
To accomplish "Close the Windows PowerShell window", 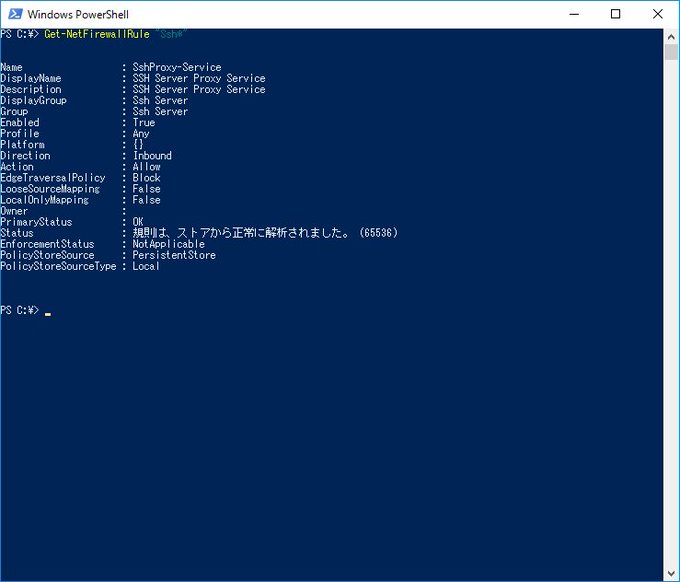I will tap(657, 14).
